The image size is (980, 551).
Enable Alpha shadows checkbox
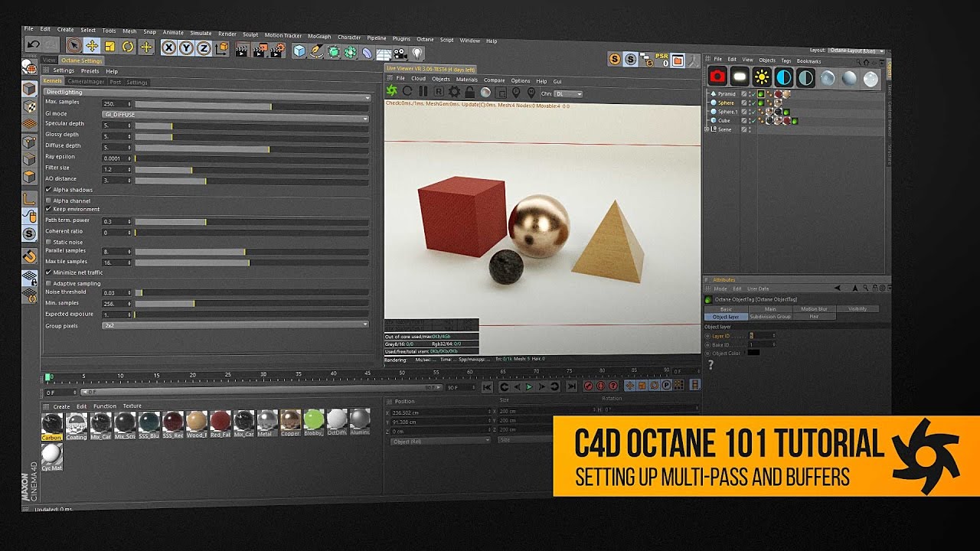coord(48,189)
